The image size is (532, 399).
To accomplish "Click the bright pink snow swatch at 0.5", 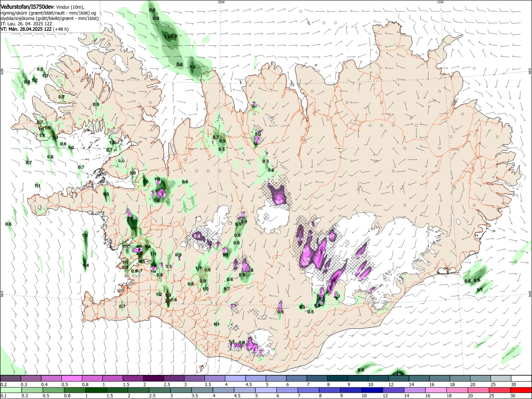I will (x=71, y=379).
